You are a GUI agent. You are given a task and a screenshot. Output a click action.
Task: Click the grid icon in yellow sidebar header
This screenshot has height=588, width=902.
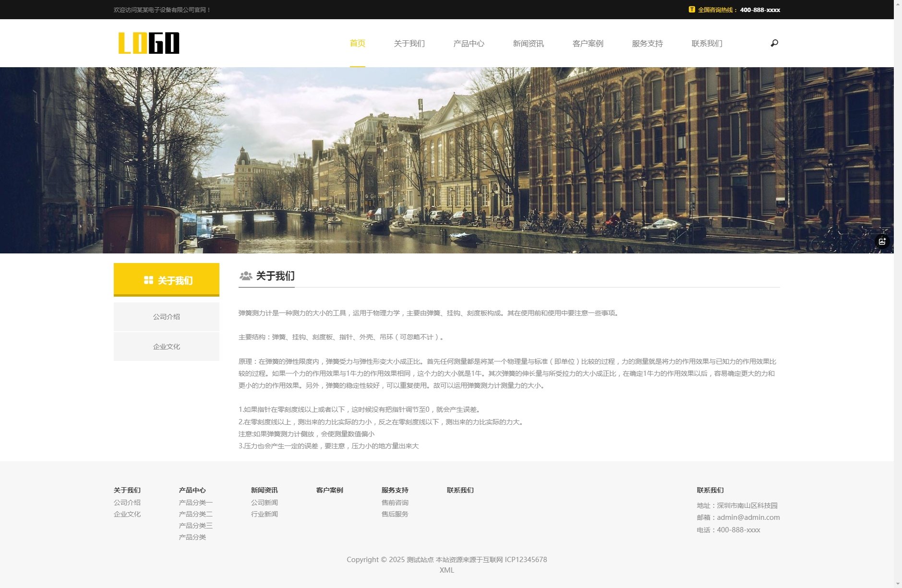pyautogui.click(x=148, y=280)
